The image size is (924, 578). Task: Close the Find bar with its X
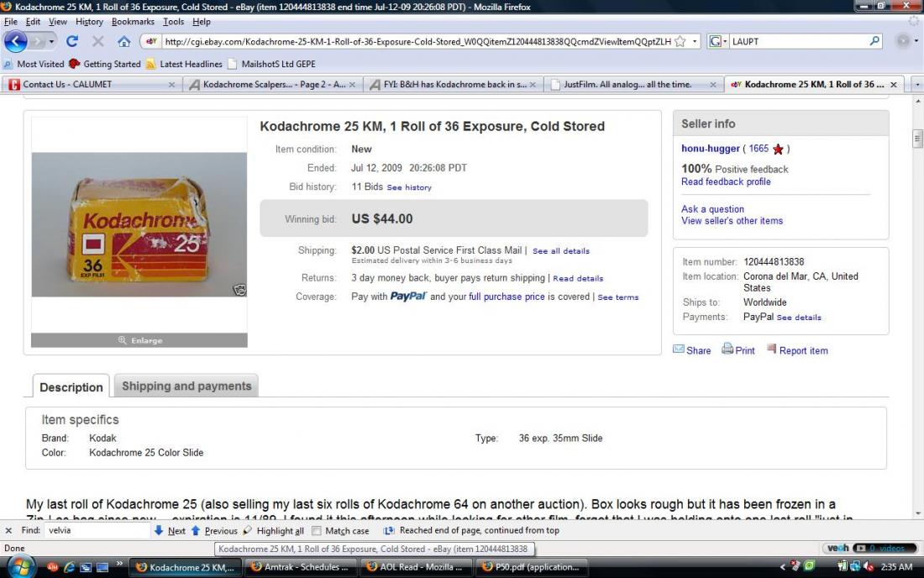[x=8, y=530]
